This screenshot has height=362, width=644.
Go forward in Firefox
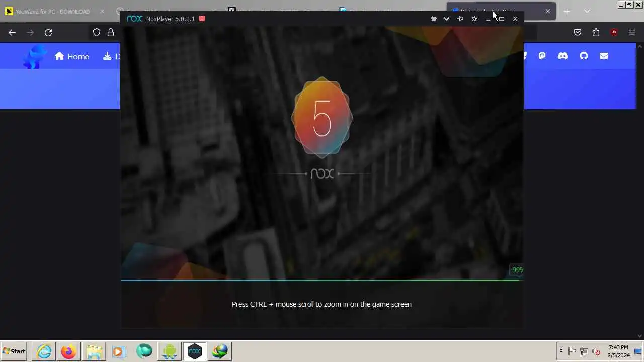tap(30, 32)
